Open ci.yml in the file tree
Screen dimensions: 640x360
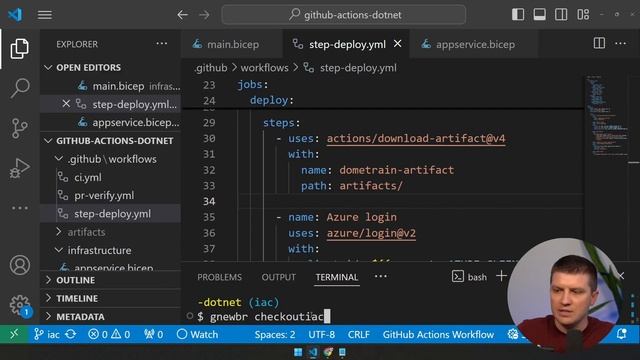point(111,177)
